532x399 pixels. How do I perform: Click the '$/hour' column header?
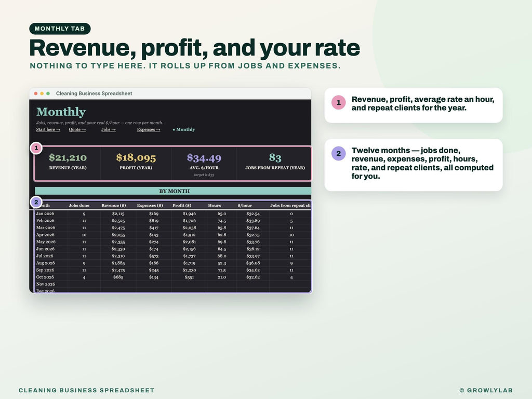pos(245,205)
